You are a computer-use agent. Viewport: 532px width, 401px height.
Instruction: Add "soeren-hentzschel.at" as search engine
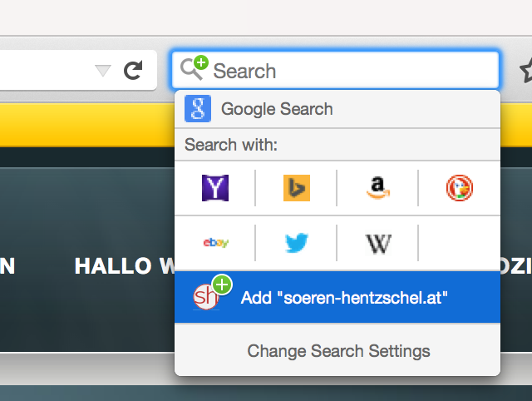click(344, 297)
